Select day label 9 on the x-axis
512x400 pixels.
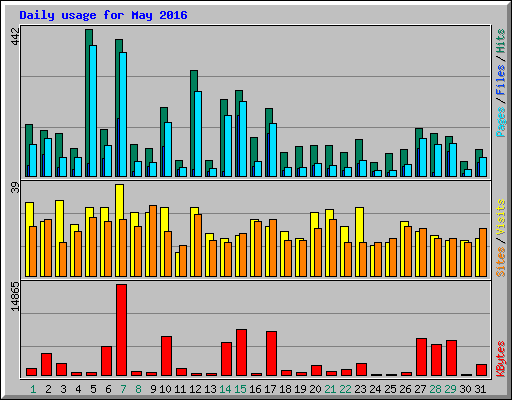coord(153,389)
